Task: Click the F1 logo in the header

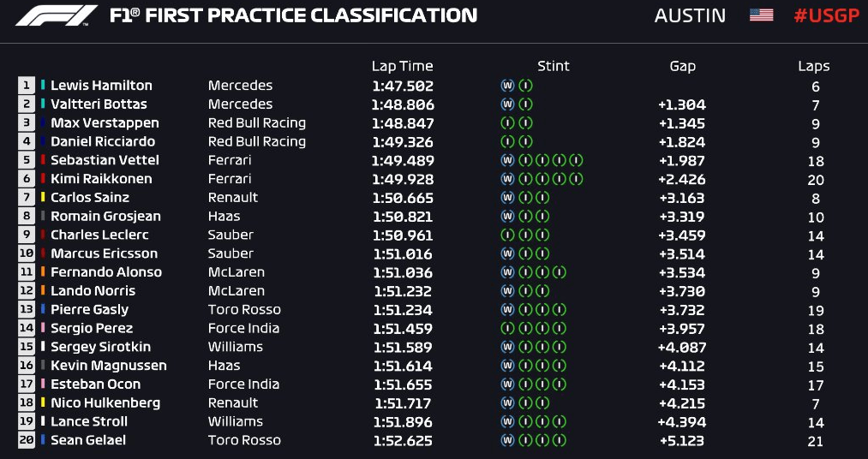Action: (57, 15)
